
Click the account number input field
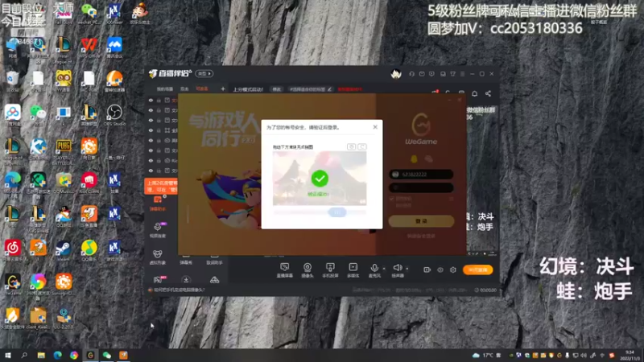[421, 175]
